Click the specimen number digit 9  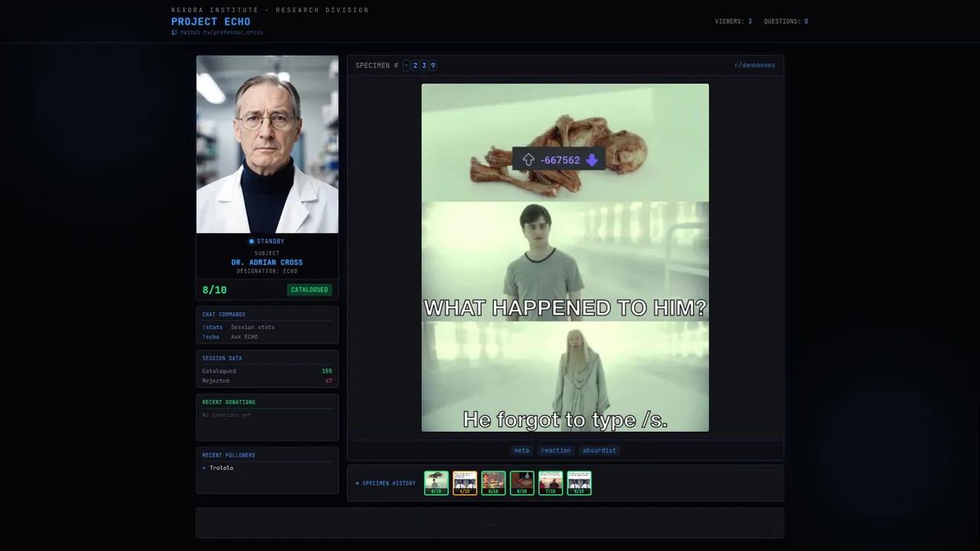pos(433,66)
